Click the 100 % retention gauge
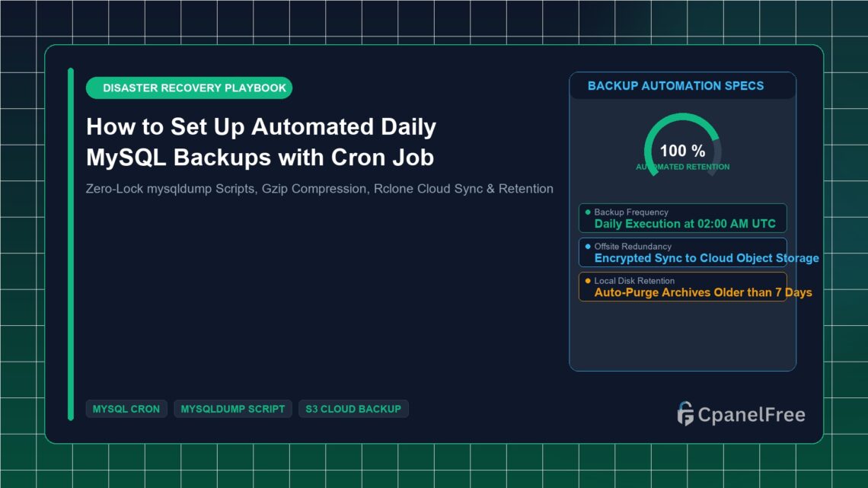 (x=682, y=145)
